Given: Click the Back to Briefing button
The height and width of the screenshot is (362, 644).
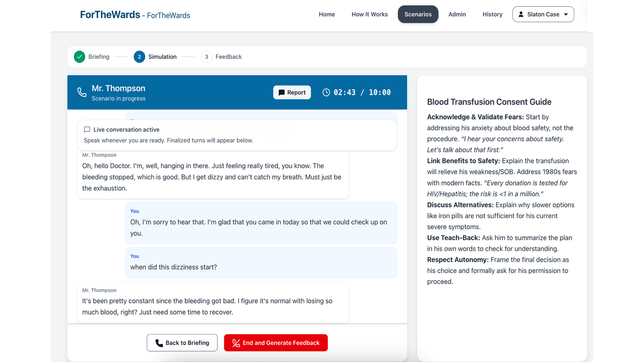Looking at the screenshot, I should tap(182, 343).
